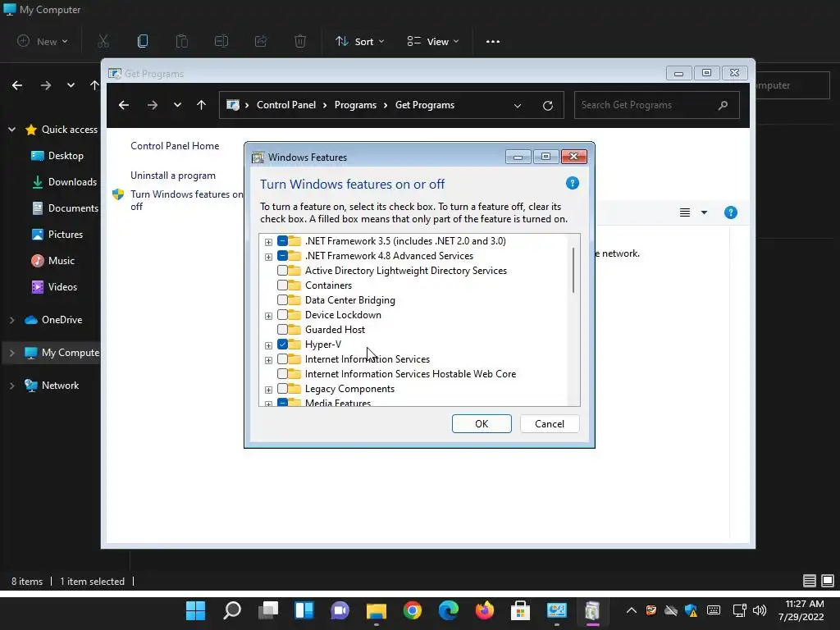Image resolution: width=840 pixels, height=630 pixels.
Task: Toggle the .NET Framework 4.8 Advanced Services checkbox
Action: point(282,256)
